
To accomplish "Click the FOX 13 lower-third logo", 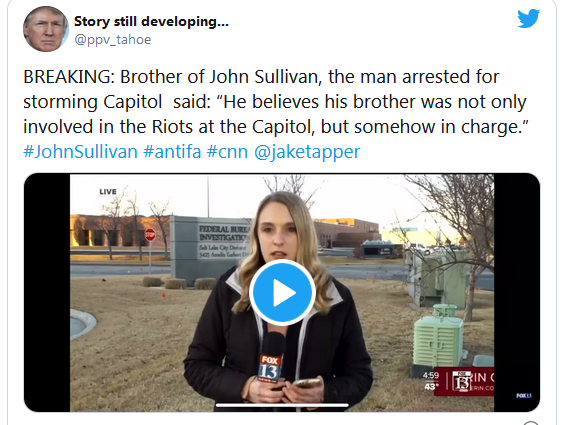I will click(x=462, y=381).
